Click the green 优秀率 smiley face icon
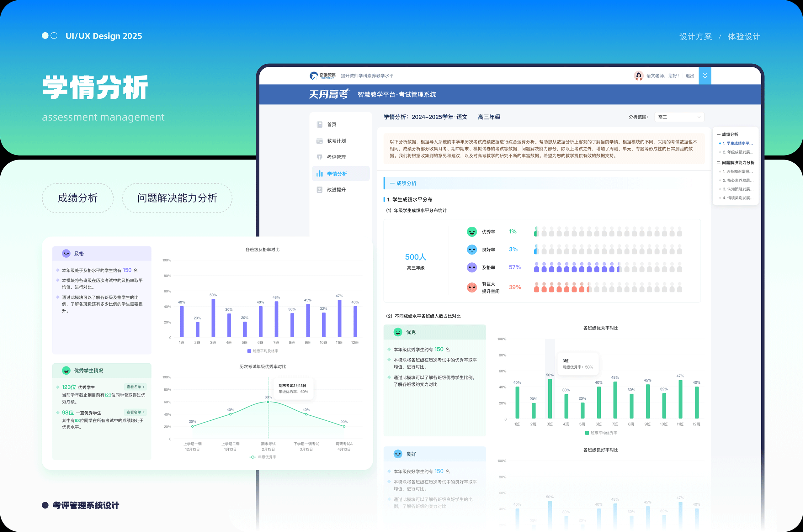 [x=472, y=232]
